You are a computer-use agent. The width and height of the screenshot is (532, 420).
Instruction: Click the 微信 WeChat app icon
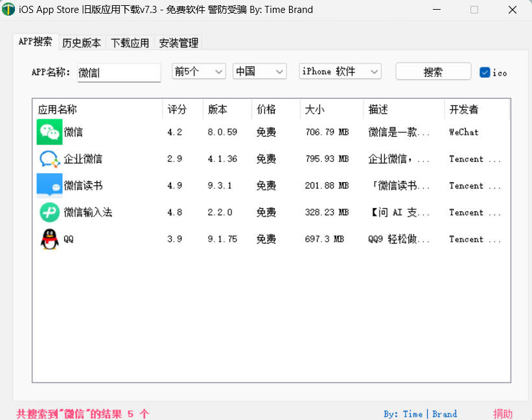(49, 132)
